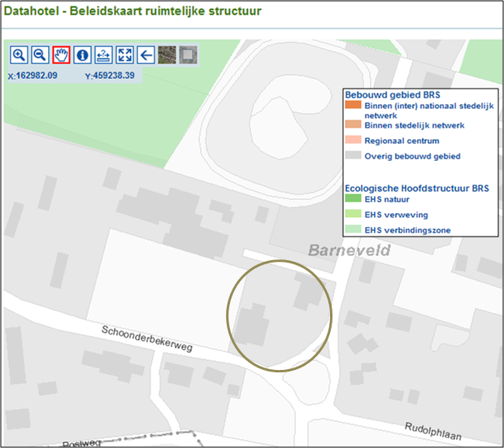The image size is (504, 448).
Task: Select the zoom out magnifier tool
Action: pos(40,54)
